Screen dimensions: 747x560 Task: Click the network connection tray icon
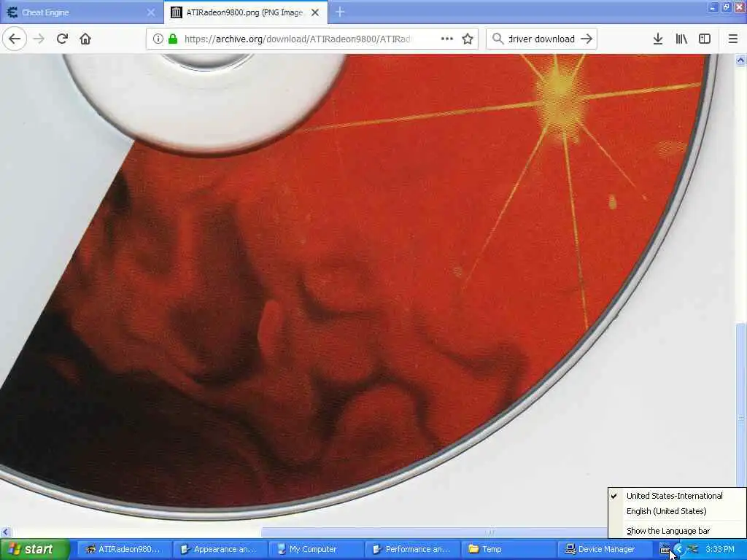tap(693, 550)
